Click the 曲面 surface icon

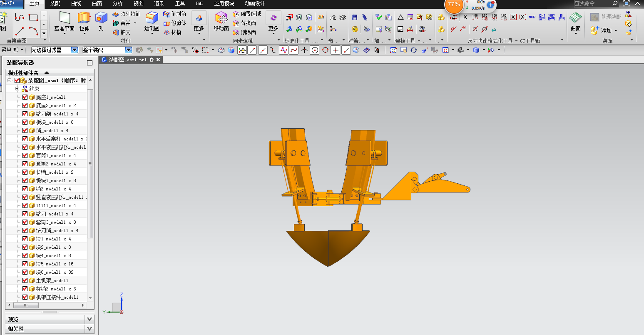click(x=576, y=18)
